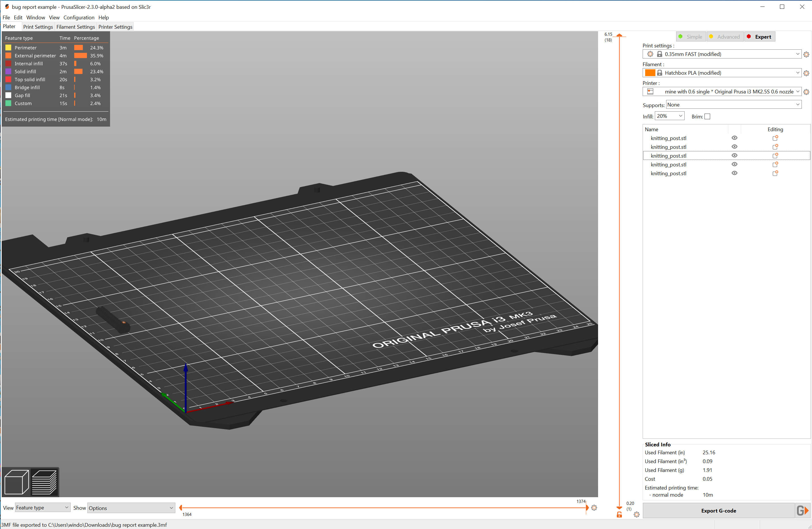
Task: Open View dropdown set to Feature type
Action: coord(43,508)
